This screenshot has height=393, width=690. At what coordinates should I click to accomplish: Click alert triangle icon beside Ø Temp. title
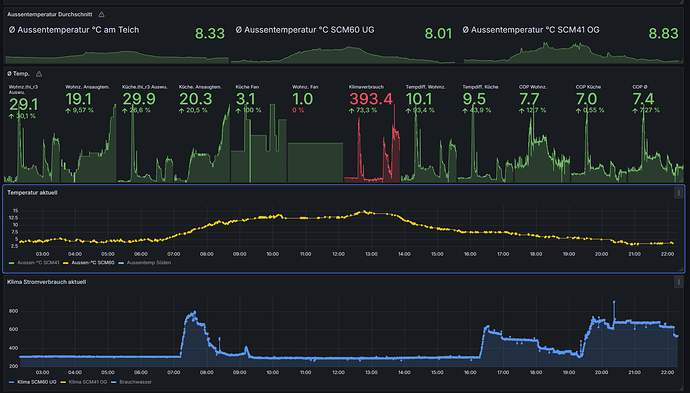tap(39, 74)
